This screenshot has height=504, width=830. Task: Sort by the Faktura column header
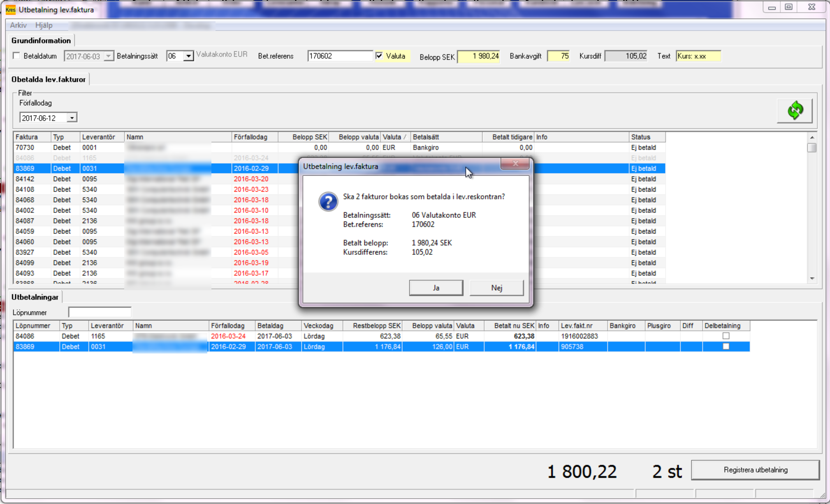point(32,137)
